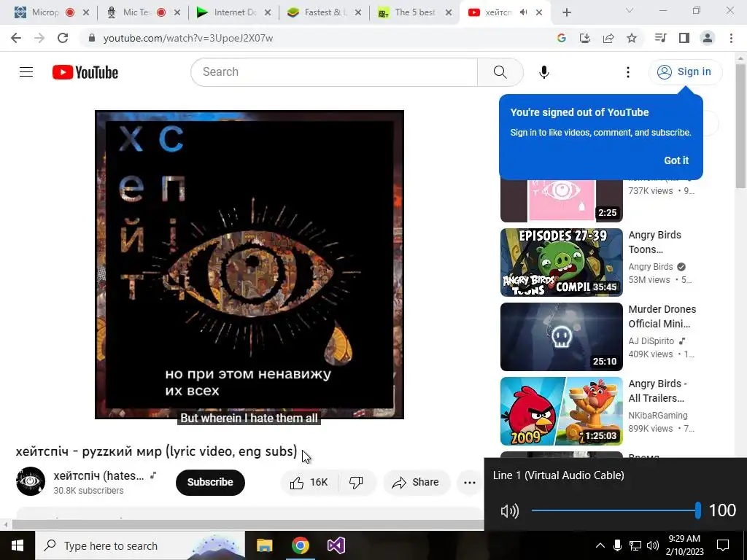747x560 pixels.
Task: Mute Line 1 Virtual Audio Cable
Action: pyautogui.click(x=509, y=511)
